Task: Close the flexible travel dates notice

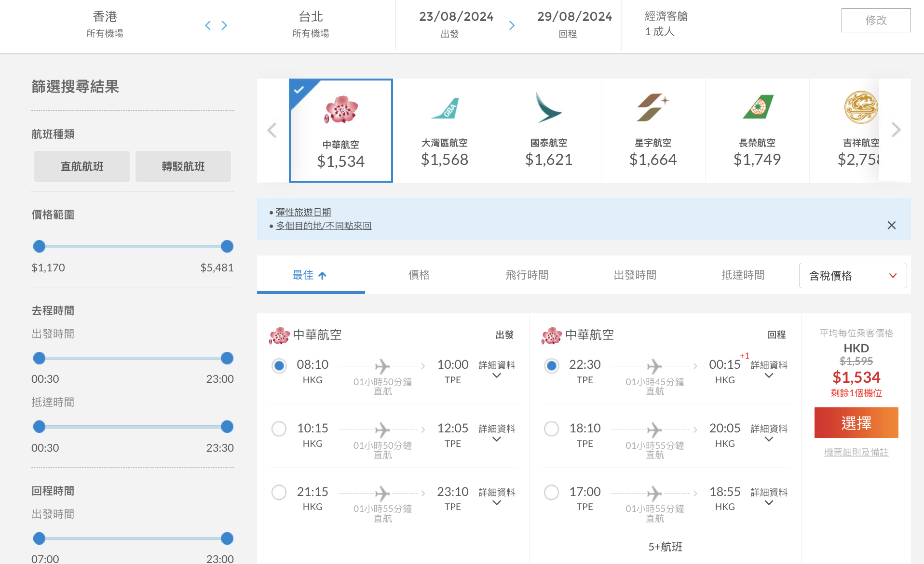Action: coord(892,225)
